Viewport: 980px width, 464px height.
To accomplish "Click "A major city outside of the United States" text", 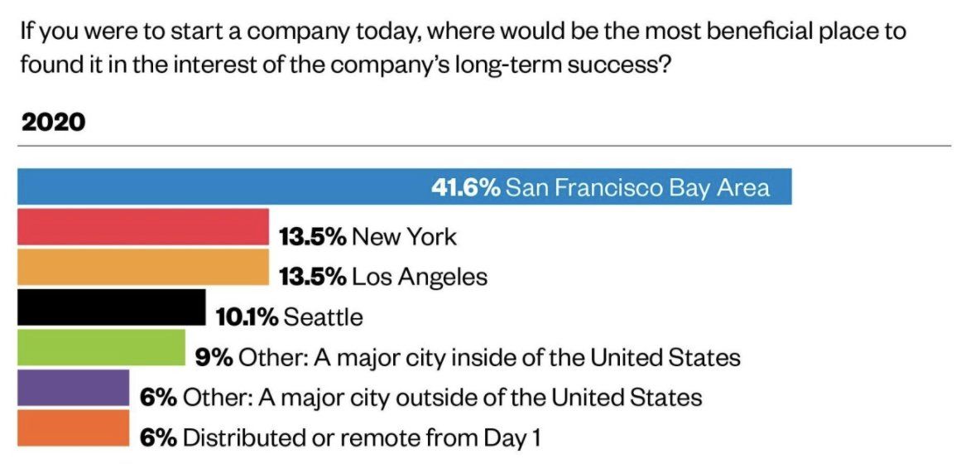I will pyautogui.click(x=480, y=398).
